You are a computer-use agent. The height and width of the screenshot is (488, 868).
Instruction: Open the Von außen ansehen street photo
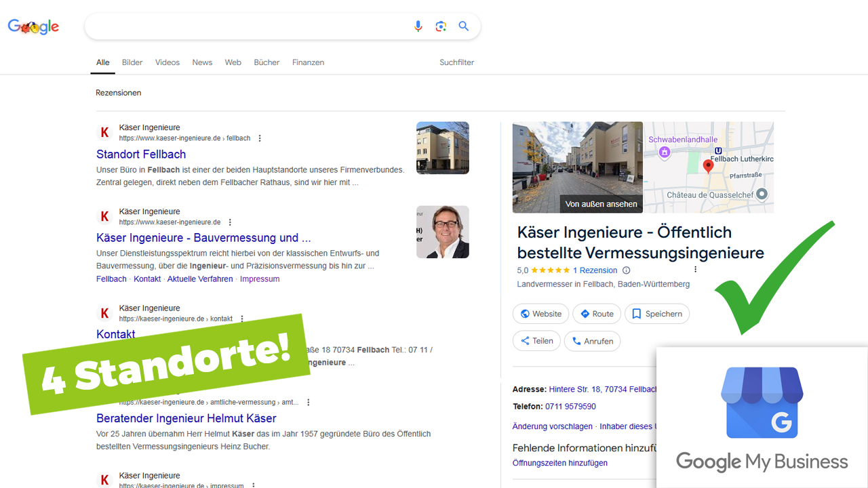(x=578, y=167)
